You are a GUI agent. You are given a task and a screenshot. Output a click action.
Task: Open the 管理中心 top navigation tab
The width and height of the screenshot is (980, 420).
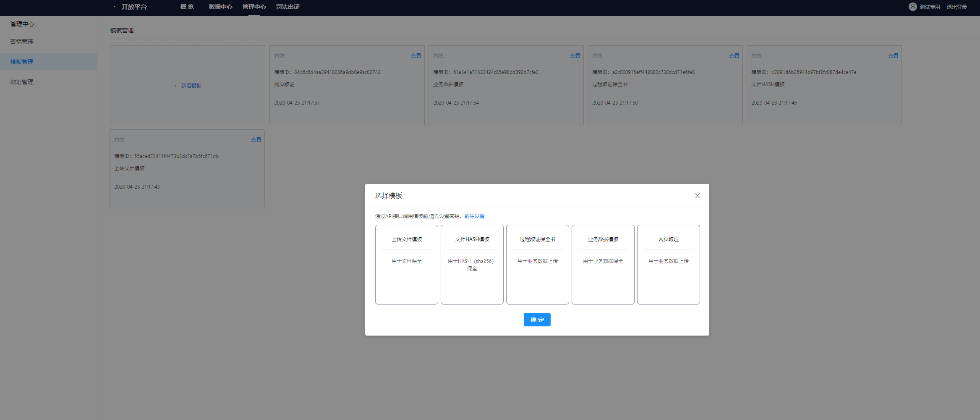pos(254,7)
